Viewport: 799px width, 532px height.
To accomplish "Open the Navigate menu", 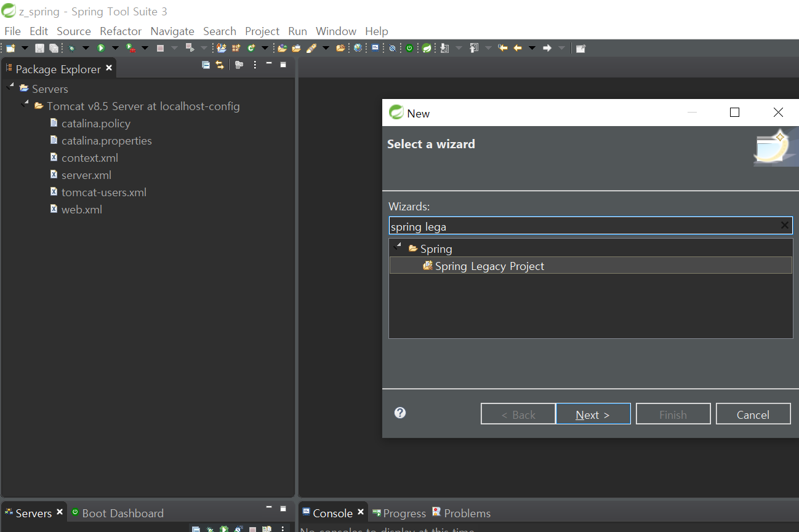I will click(172, 31).
